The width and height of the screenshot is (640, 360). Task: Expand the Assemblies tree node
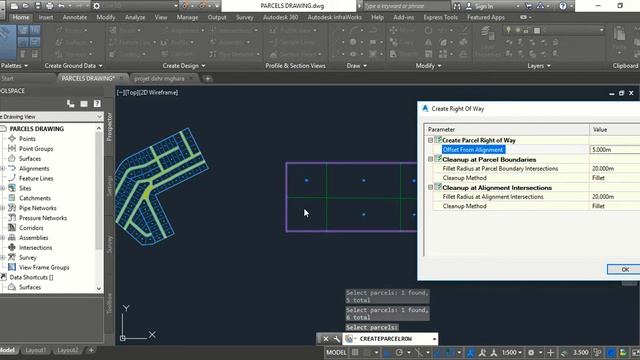click(3, 238)
